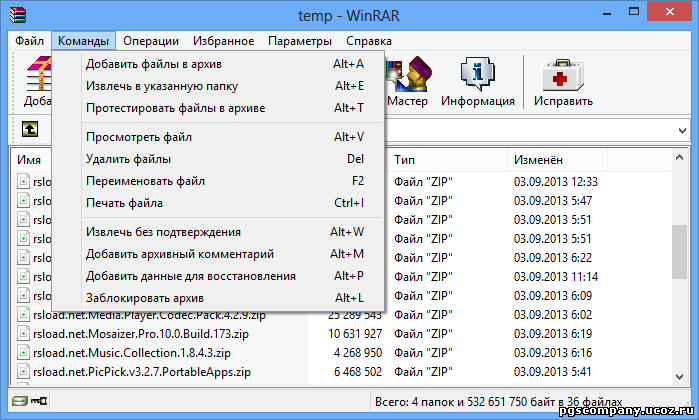Open the Мастер wizard toolbar icon

(407, 82)
